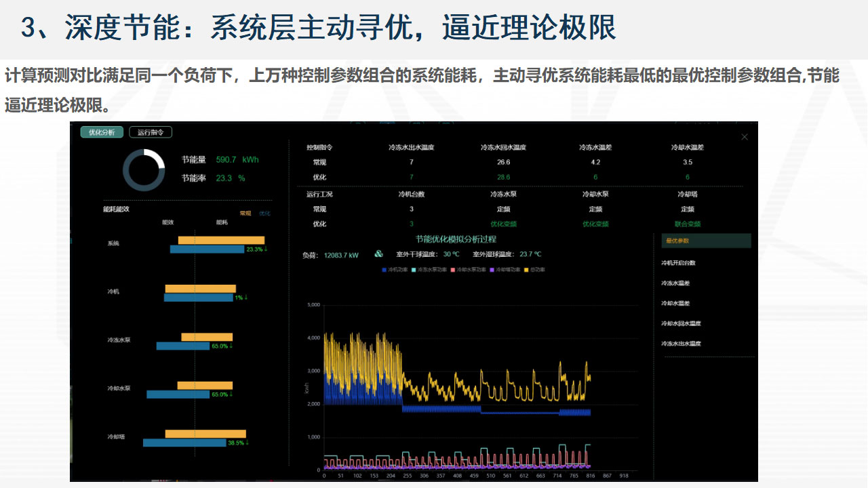Click the green down arrow next to 23.3%
The width and height of the screenshot is (868, 488).
[x=266, y=249]
